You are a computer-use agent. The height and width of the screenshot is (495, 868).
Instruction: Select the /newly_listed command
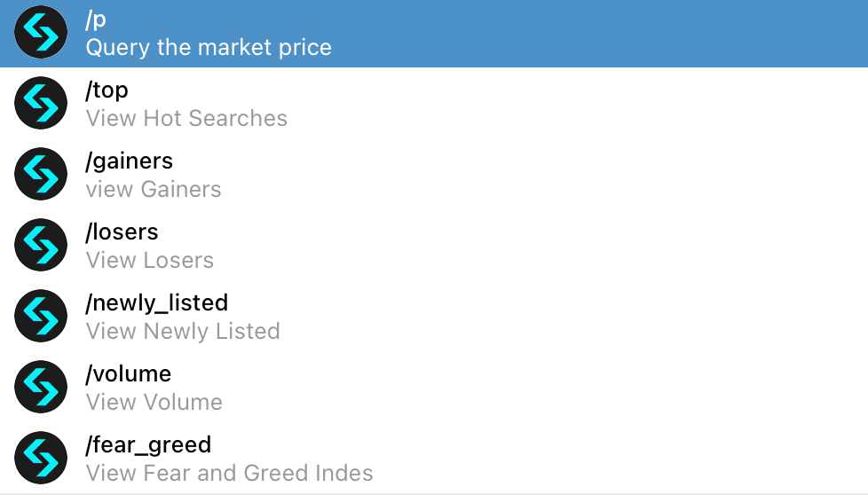pos(434,316)
